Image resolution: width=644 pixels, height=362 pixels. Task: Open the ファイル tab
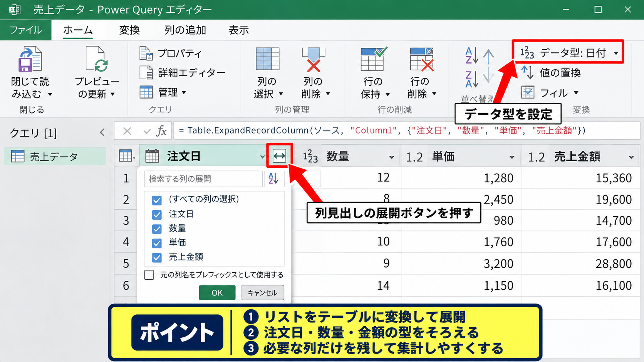(26, 30)
